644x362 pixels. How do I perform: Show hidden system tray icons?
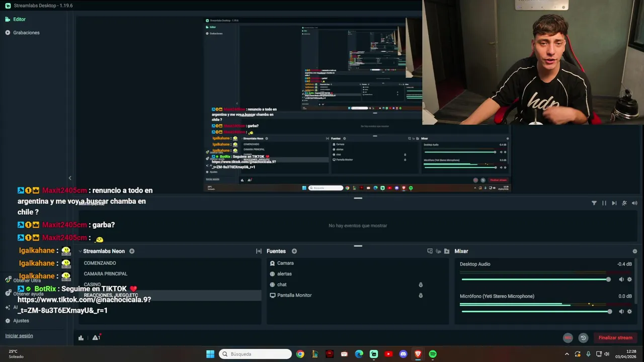567,354
